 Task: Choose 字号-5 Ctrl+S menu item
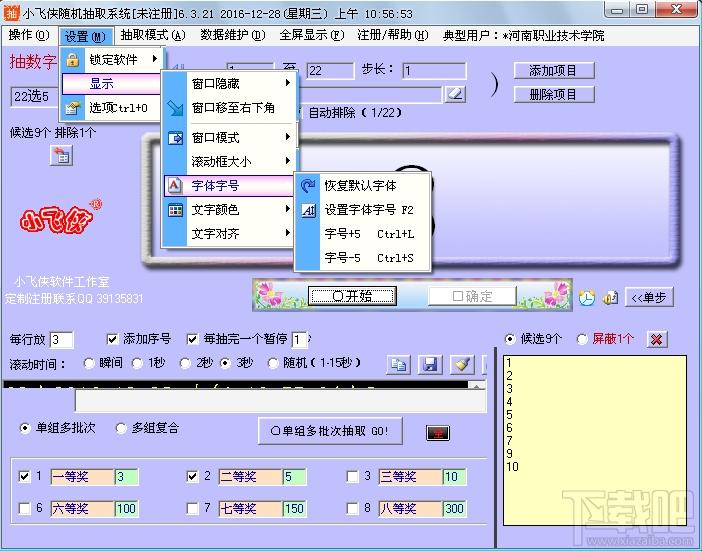click(363, 258)
